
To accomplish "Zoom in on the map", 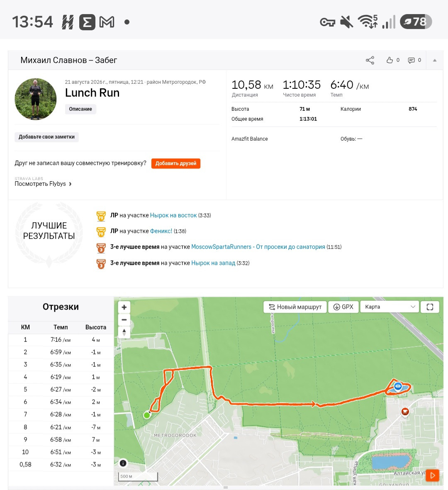I will coord(124,307).
